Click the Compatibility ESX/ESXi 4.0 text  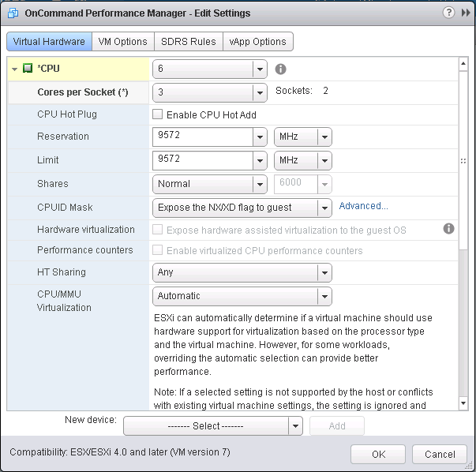click(120, 452)
